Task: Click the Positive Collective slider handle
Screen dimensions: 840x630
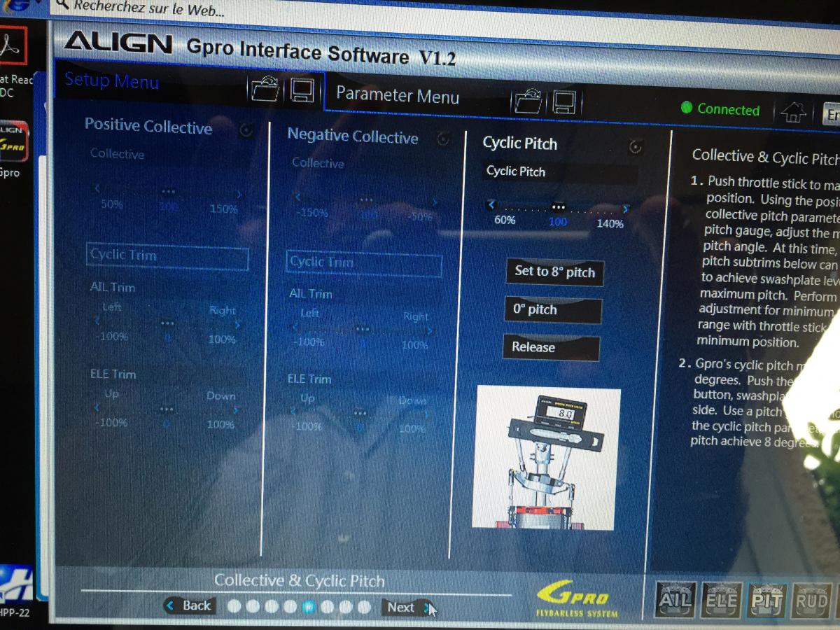Action: (x=168, y=191)
